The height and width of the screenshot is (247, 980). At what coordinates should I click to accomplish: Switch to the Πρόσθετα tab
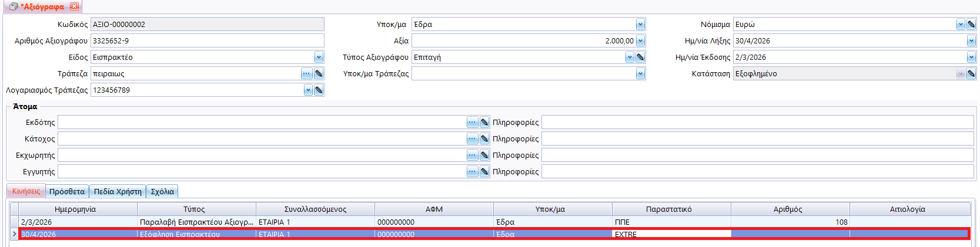(67, 192)
